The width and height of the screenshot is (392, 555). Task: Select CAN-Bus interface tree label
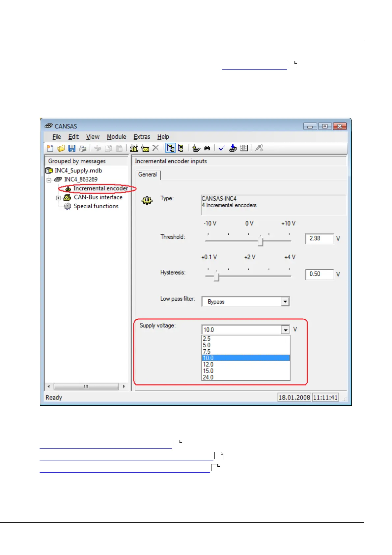[98, 197]
